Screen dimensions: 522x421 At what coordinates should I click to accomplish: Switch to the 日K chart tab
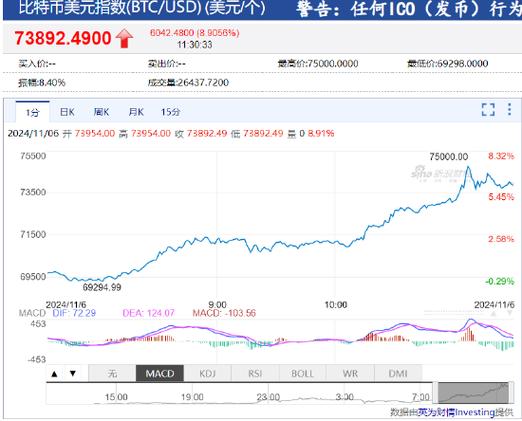[67, 112]
